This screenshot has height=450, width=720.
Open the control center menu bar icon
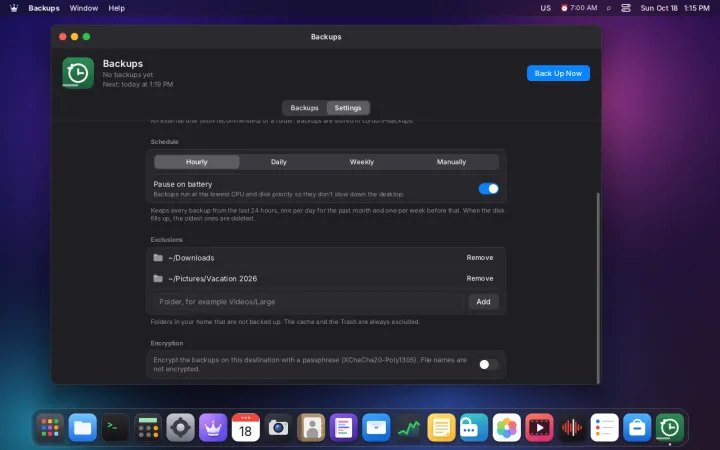coord(626,8)
